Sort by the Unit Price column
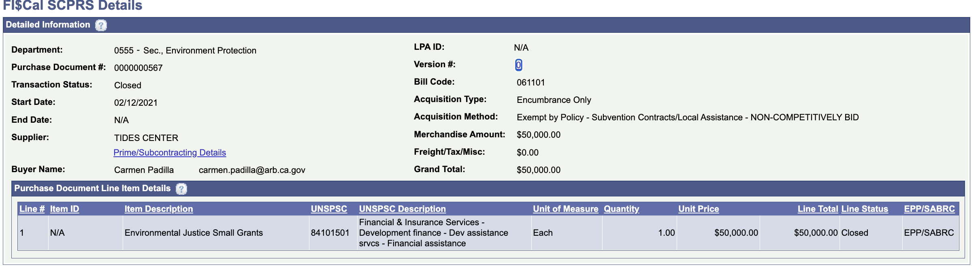The height and width of the screenshot is (273, 980). (699, 209)
